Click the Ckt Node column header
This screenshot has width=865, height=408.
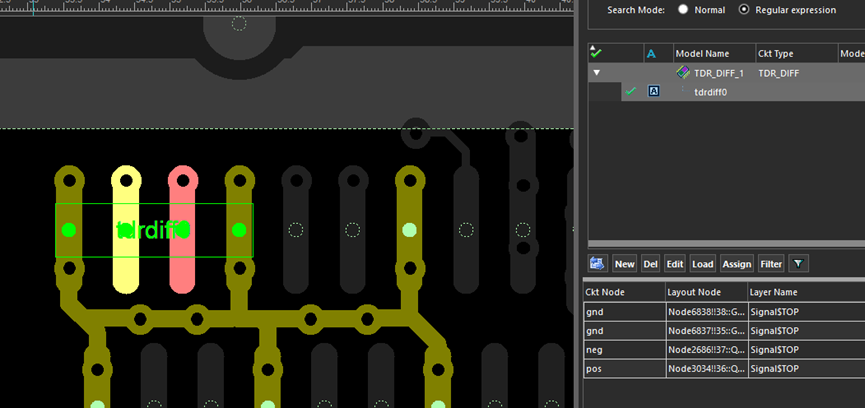point(624,292)
